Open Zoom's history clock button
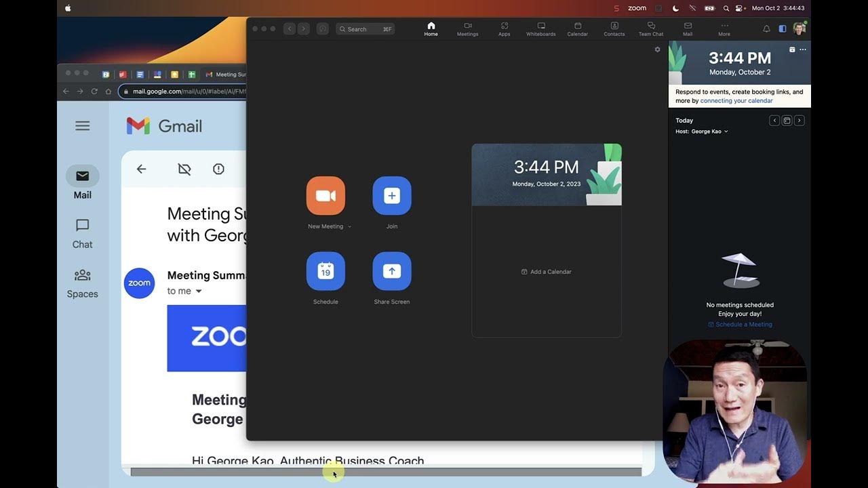The image size is (868, 488). (323, 29)
